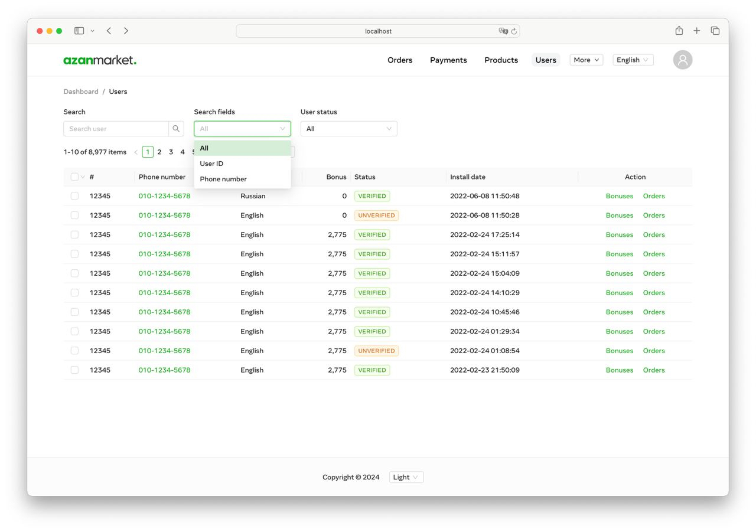The image size is (756, 532).
Task: Click the share icon in the toolbar
Action: click(x=679, y=30)
